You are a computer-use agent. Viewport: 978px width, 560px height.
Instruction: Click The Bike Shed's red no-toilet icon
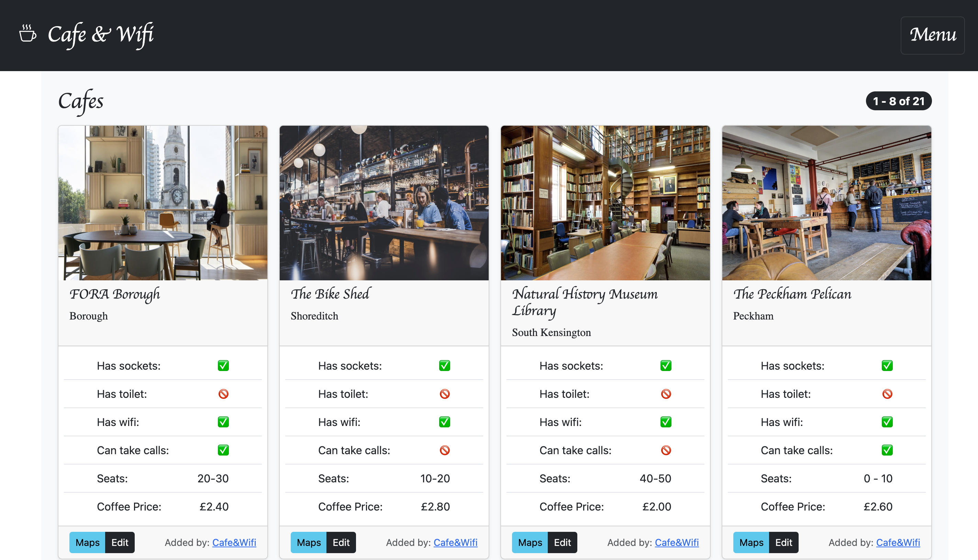445,394
